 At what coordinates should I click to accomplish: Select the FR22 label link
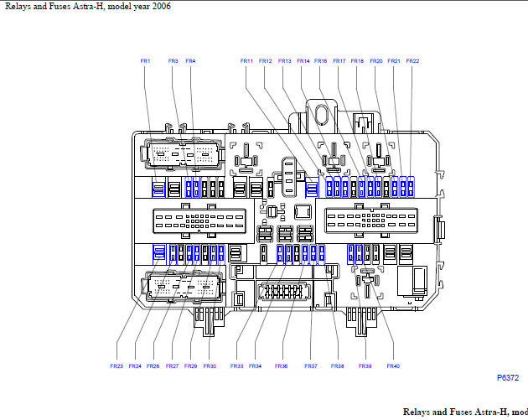(412, 61)
